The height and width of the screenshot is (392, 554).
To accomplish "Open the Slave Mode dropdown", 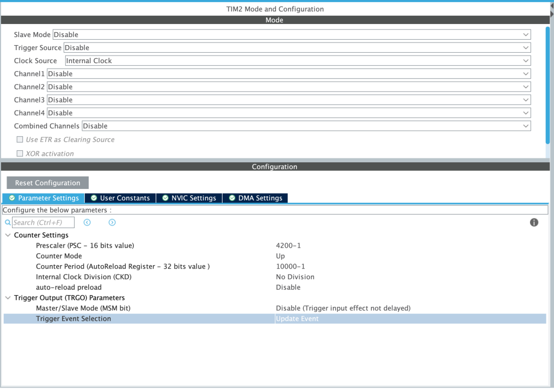I will [291, 35].
